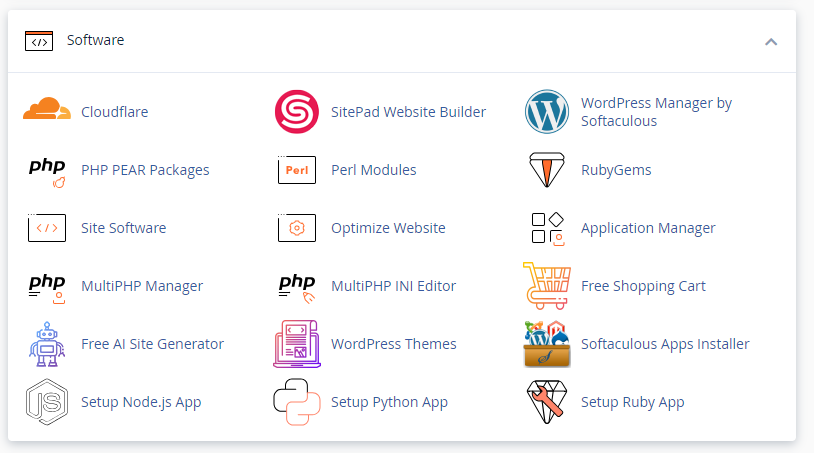Click the Perl Modules icon
The height and width of the screenshot is (453, 814).
(x=297, y=170)
